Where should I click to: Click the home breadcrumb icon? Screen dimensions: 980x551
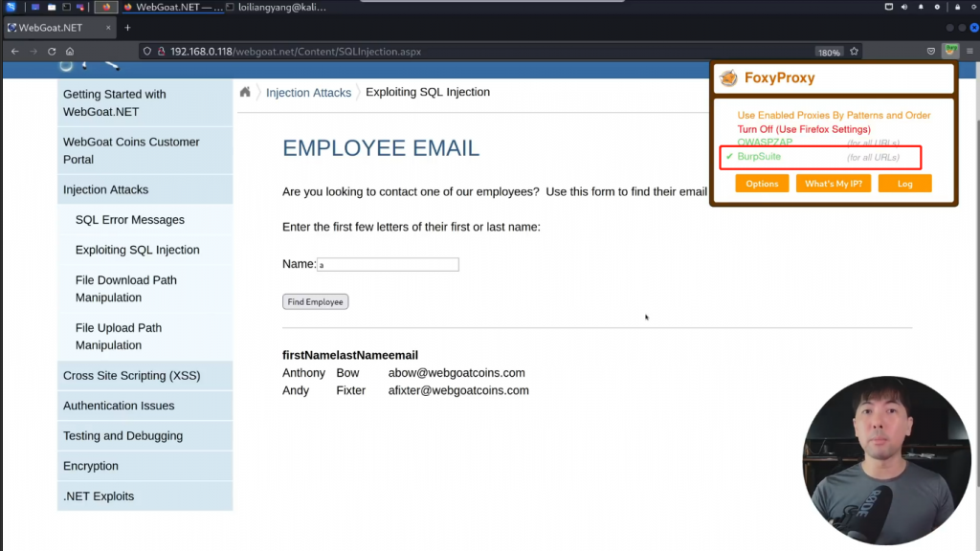(245, 92)
